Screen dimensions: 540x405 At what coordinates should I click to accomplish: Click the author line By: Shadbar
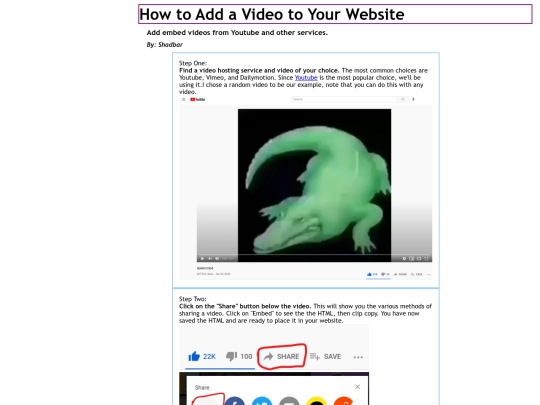[165, 44]
